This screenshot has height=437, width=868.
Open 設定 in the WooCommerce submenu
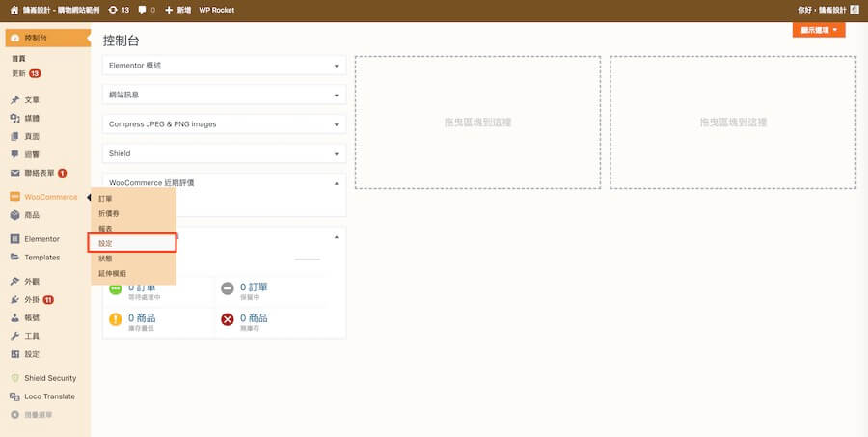[106, 243]
